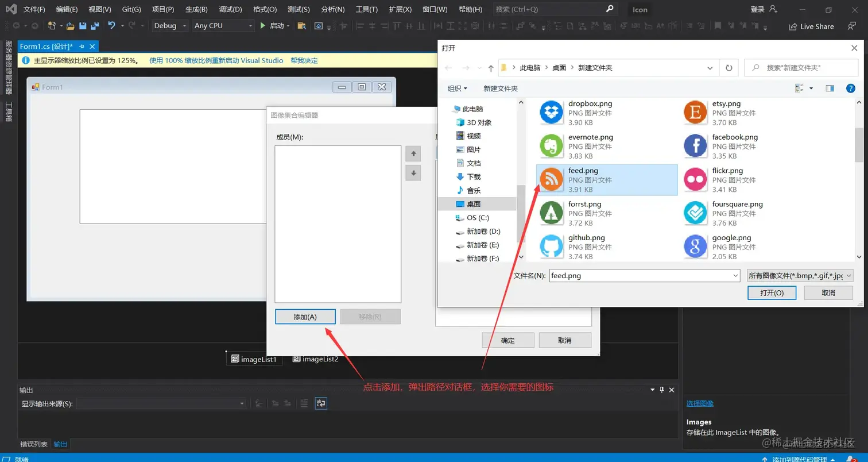Click the folder search box in Open dialog
Image resolution: width=868 pixels, height=462 pixels.
[x=801, y=68]
